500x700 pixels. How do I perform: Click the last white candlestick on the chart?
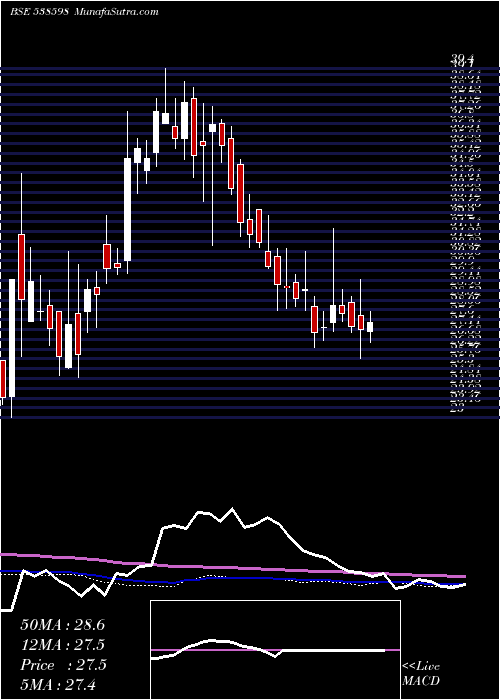pyautogui.click(x=370, y=327)
